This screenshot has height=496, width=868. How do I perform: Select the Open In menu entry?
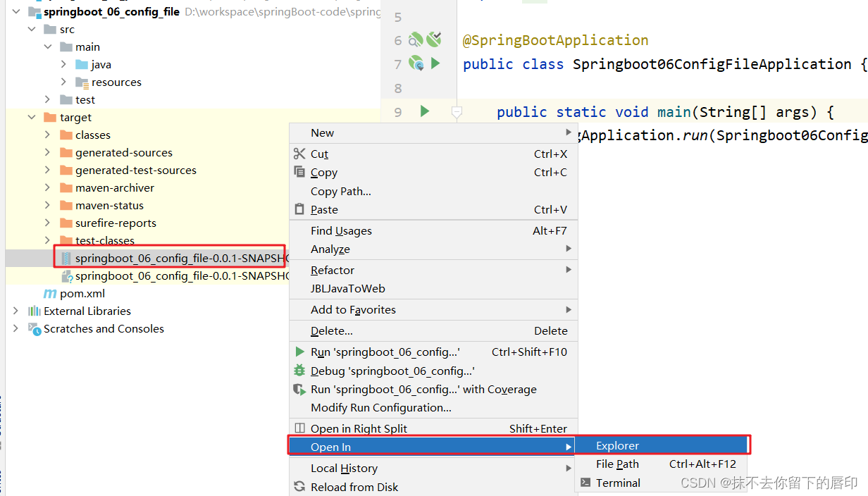[433, 447]
